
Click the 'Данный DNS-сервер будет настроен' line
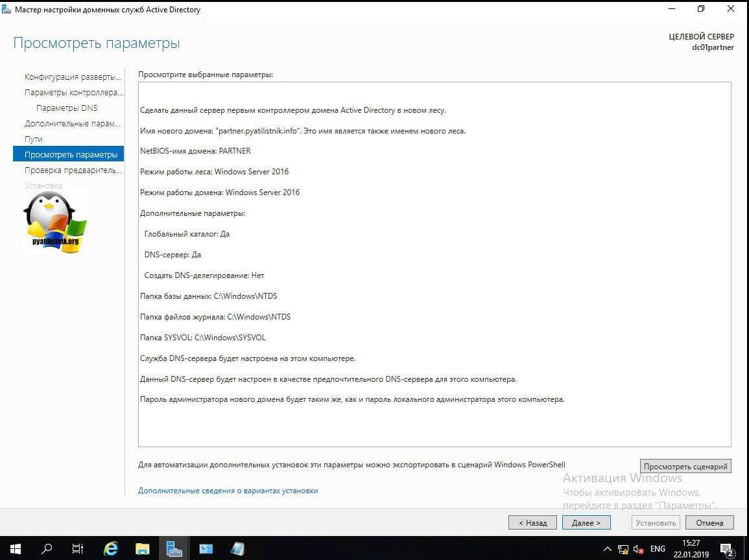pos(328,379)
